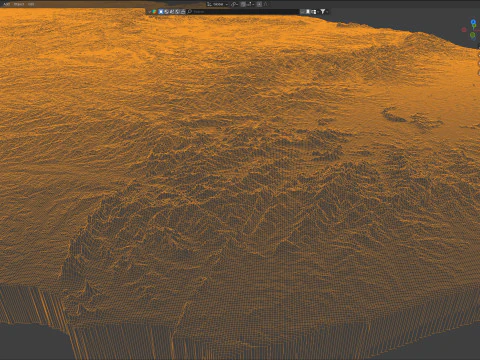Screen dimensions: 480x360
Task: Open the Global transform orientation dropdown
Action: pyautogui.click(x=217, y=4)
